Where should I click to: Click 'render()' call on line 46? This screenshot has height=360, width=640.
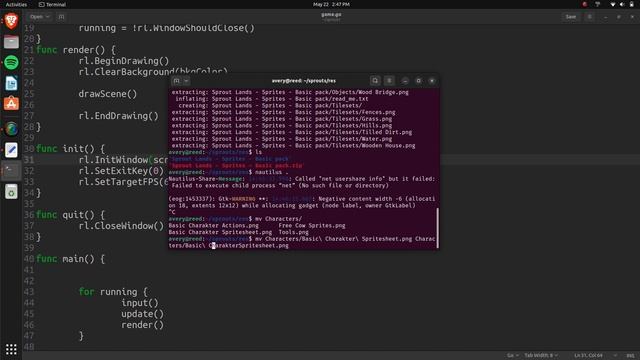tap(142, 325)
